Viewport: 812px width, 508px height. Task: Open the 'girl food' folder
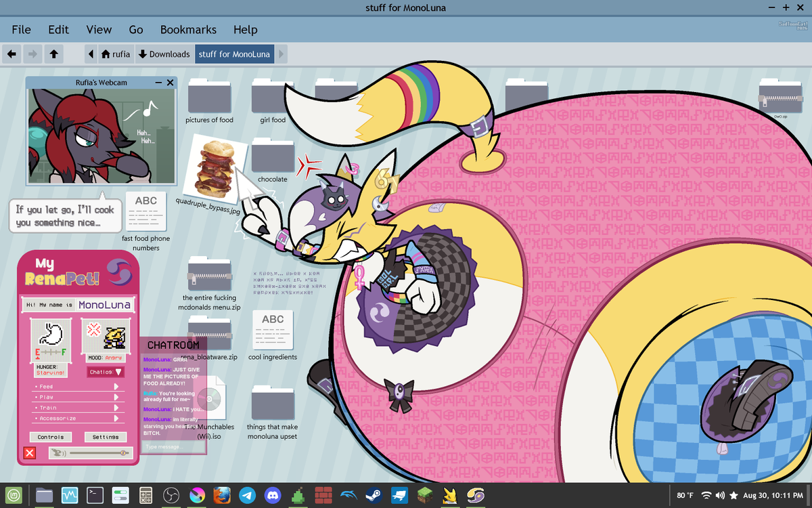pyautogui.click(x=273, y=101)
